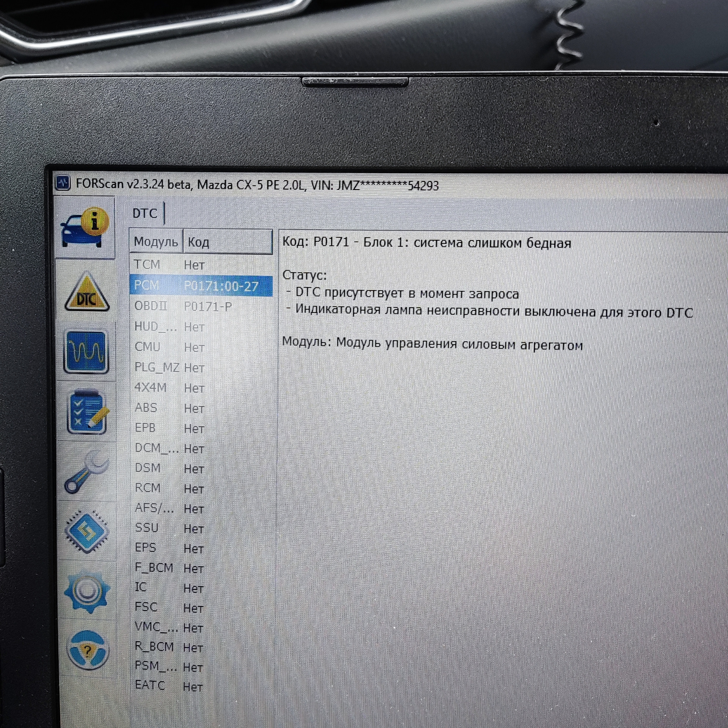Open the oscilloscope dashboard icon
This screenshot has height=728, width=728.
(86, 351)
